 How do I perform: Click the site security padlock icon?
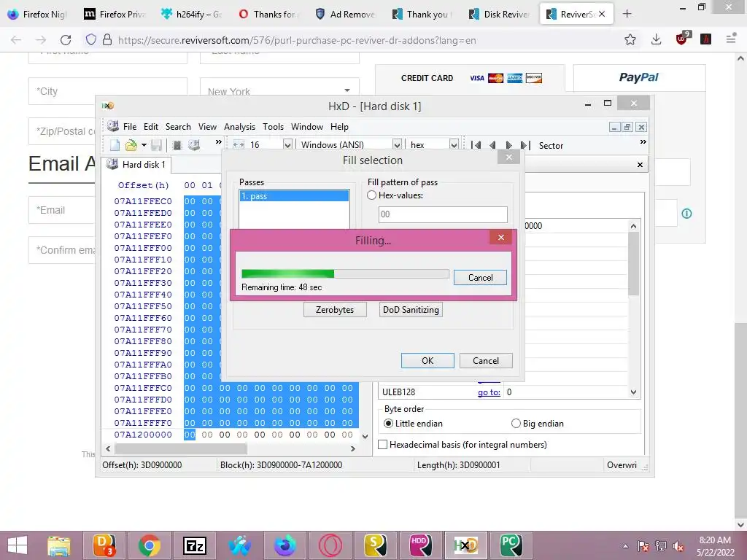click(108, 40)
